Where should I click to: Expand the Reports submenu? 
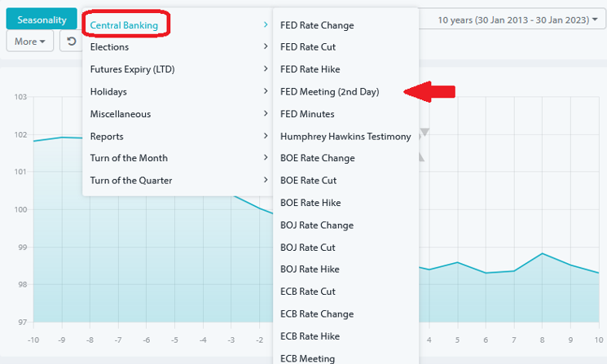(x=107, y=136)
